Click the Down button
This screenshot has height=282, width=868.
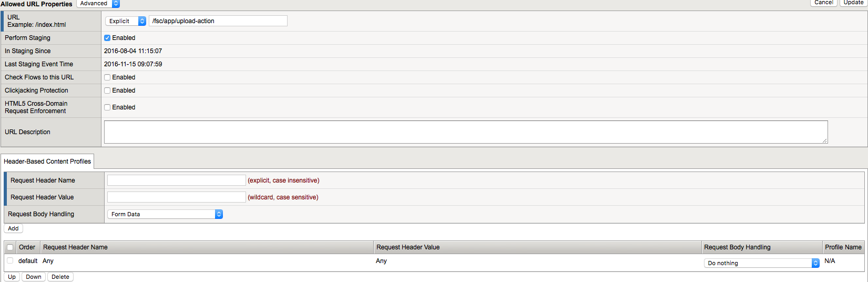pyautogui.click(x=34, y=277)
